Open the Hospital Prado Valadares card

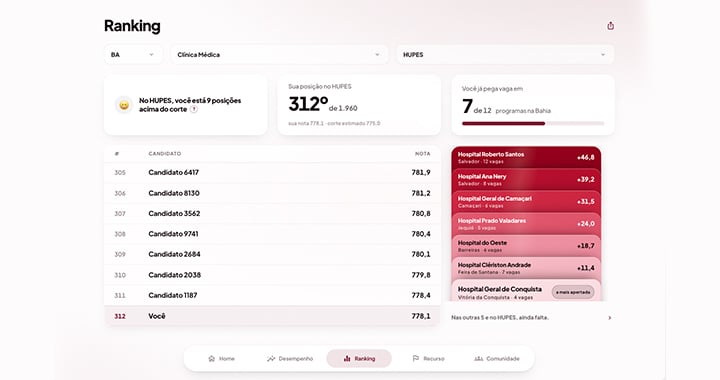(x=526, y=224)
